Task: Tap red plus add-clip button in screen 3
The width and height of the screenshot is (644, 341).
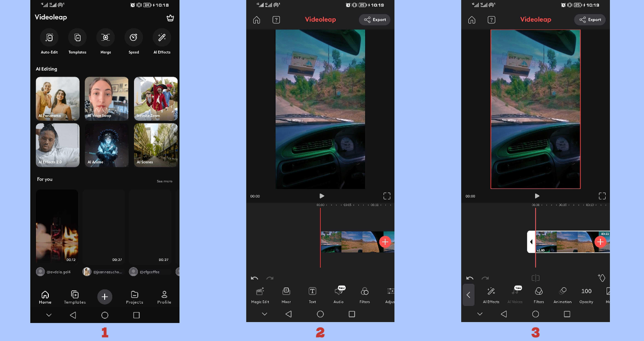Action: [600, 242]
